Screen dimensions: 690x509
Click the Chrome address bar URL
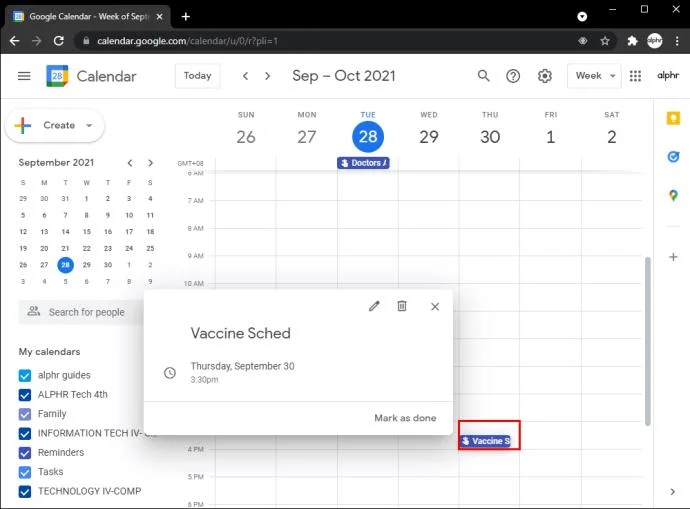click(187, 41)
